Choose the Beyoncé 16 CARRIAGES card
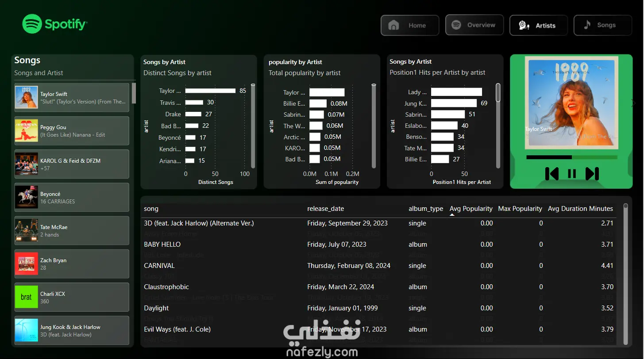The width and height of the screenshot is (644, 359). pos(72,197)
